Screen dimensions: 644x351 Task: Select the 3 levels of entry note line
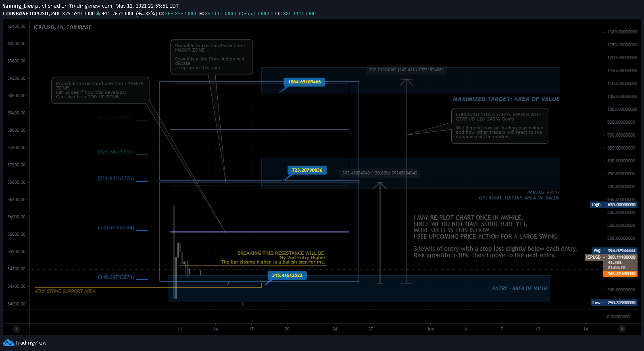[495, 249]
